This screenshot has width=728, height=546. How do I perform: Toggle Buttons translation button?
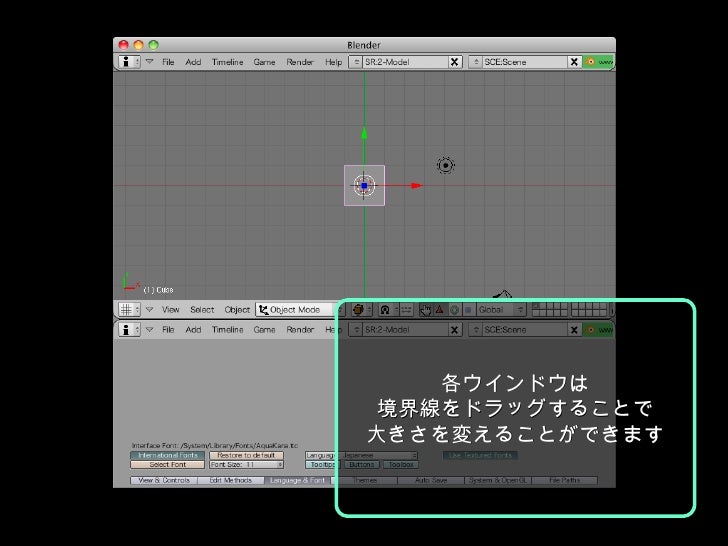point(361,464)
